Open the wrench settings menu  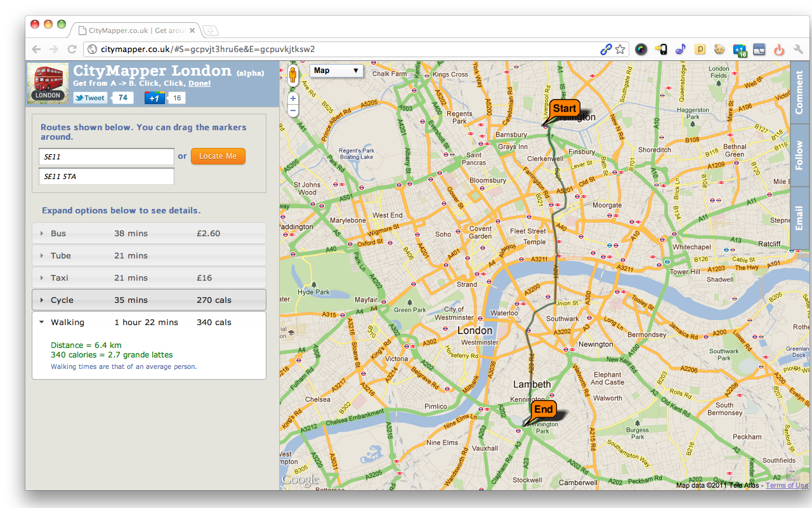(x=799, y=49)
